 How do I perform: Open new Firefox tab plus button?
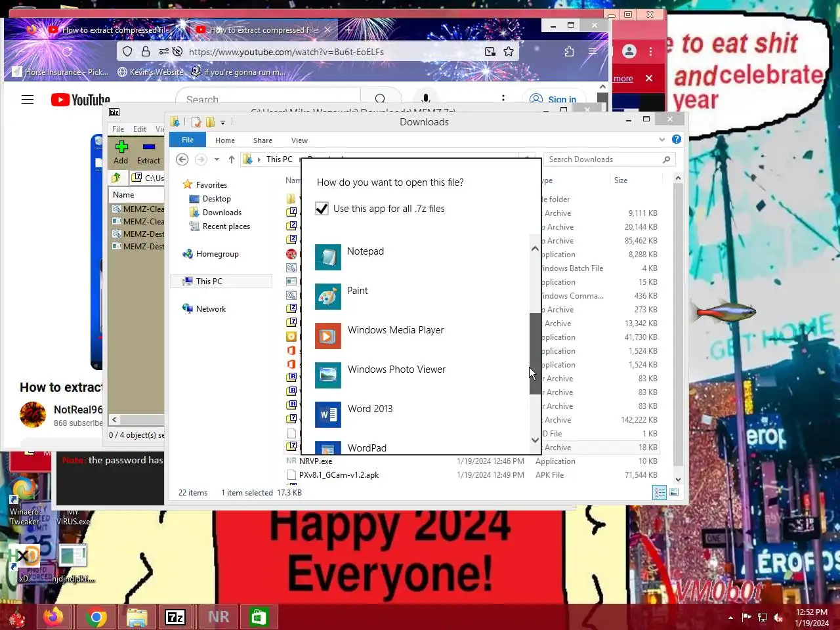(349, 30)
